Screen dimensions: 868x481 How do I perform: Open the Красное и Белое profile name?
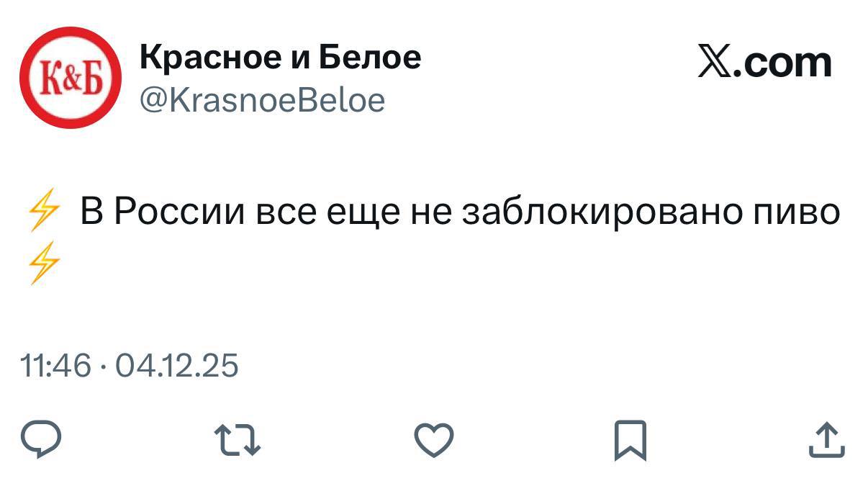pyautogui.click(x=280, y=56)
